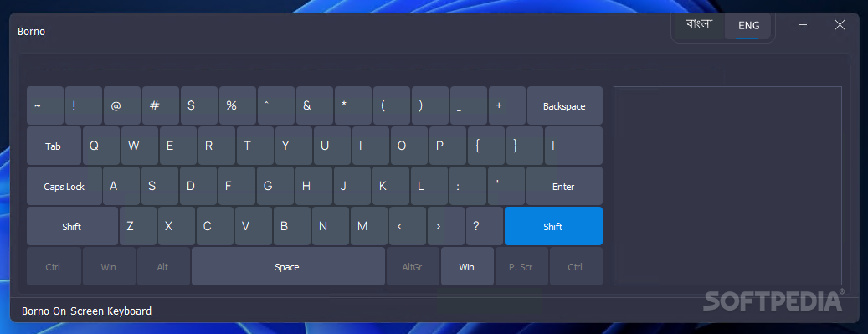868x334 pixels.
Task: Toggle the AltGr key
Action: 413,266
